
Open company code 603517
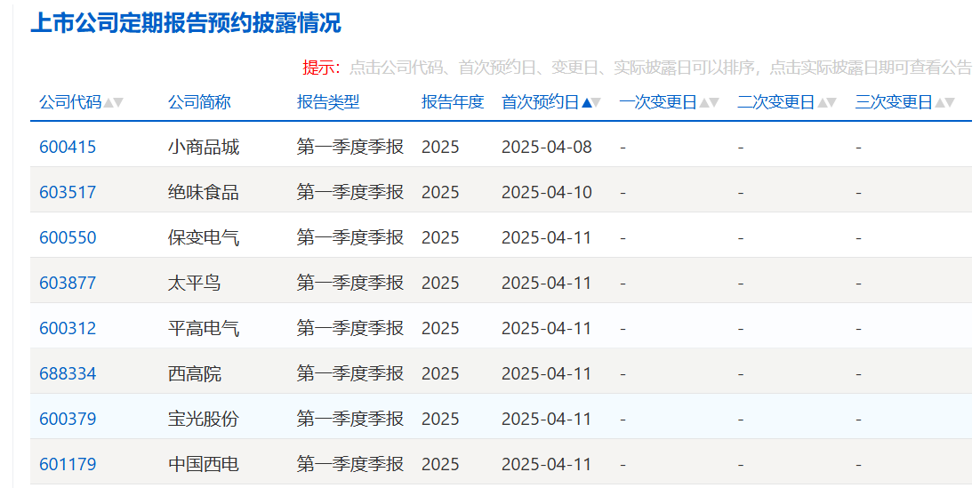point(68,192)
